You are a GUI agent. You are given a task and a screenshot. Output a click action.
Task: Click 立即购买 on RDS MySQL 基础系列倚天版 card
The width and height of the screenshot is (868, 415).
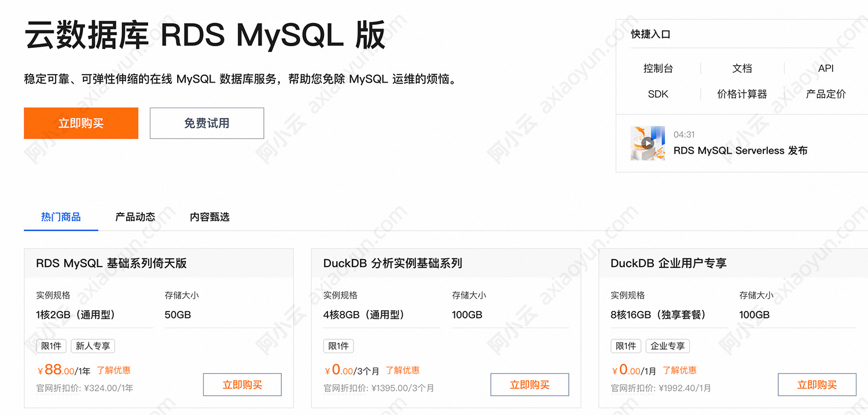(x=242, y=384)
